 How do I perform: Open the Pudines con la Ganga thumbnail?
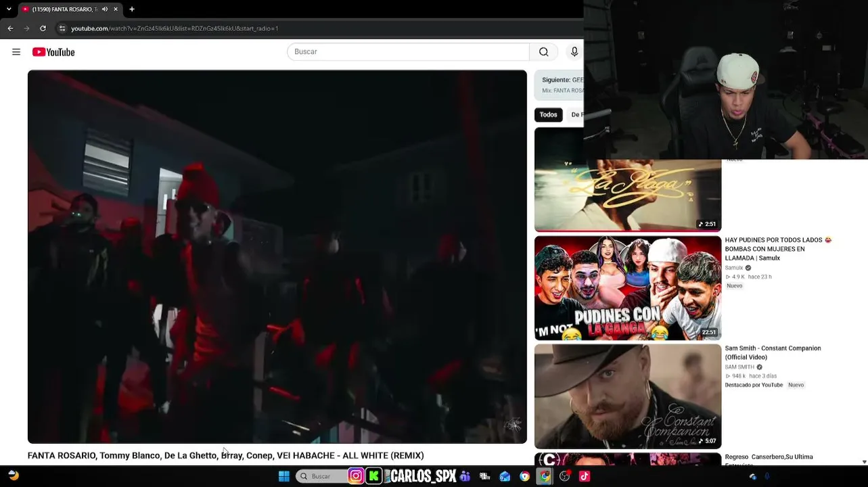click(x=628, y=288)
